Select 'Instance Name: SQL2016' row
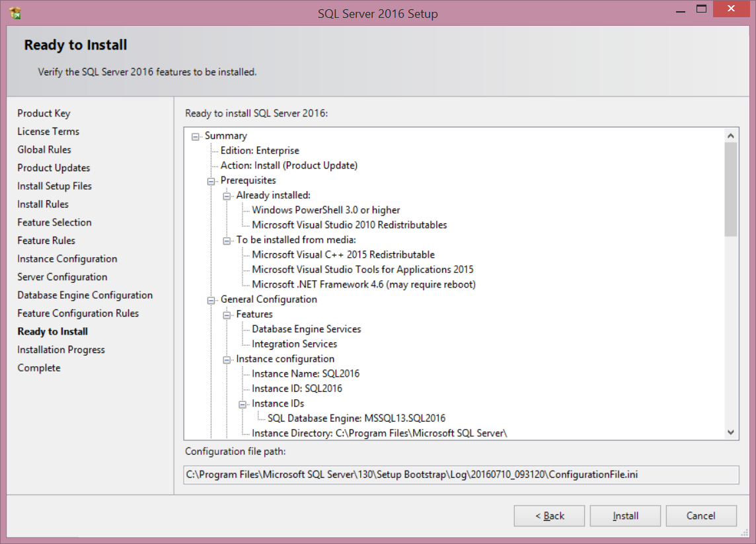The width and height of the screenshot is (756, 544). [306, 374]
